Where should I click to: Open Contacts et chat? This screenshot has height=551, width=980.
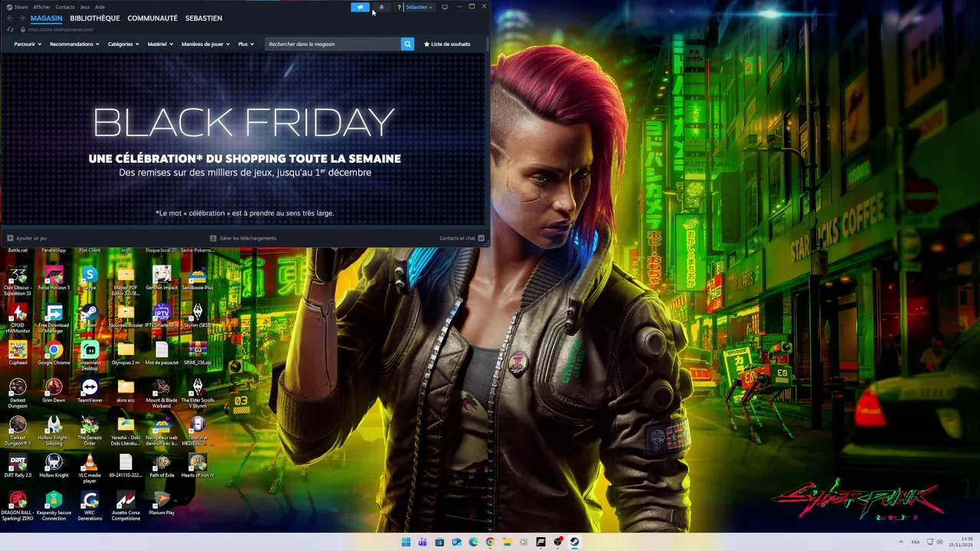(x=462, y=238)
